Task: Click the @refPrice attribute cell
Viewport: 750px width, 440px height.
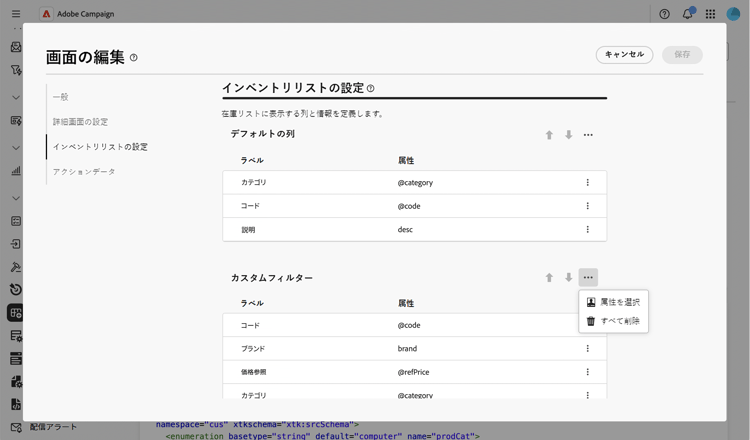Action: [x=413, y=372]
